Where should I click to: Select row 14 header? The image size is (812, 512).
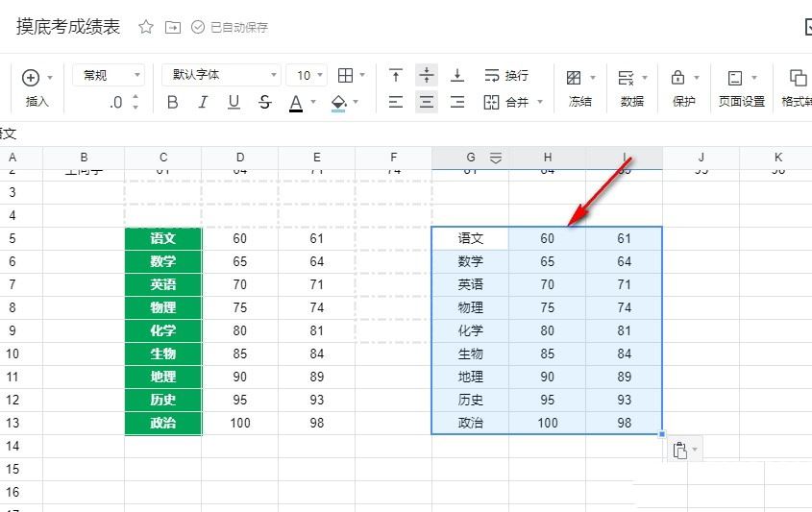pyautogui.click(x=12, y=446)
